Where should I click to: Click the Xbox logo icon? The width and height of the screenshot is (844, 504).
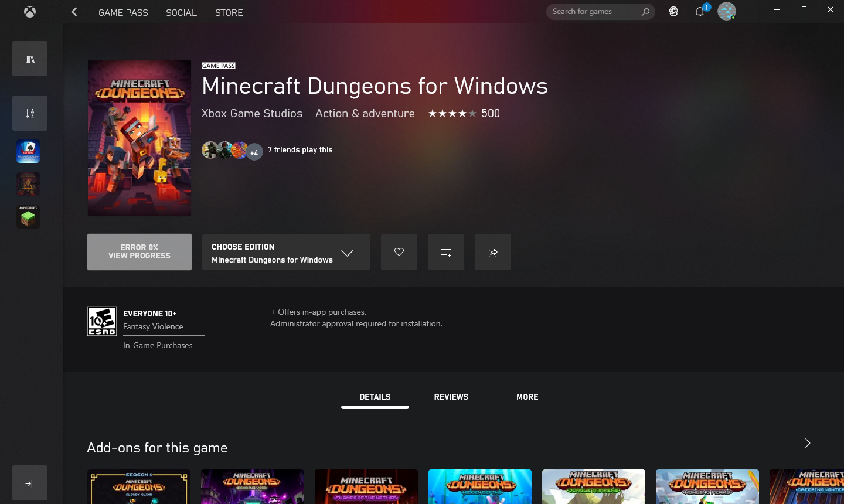pyautogui.click(x=30, y=12)
